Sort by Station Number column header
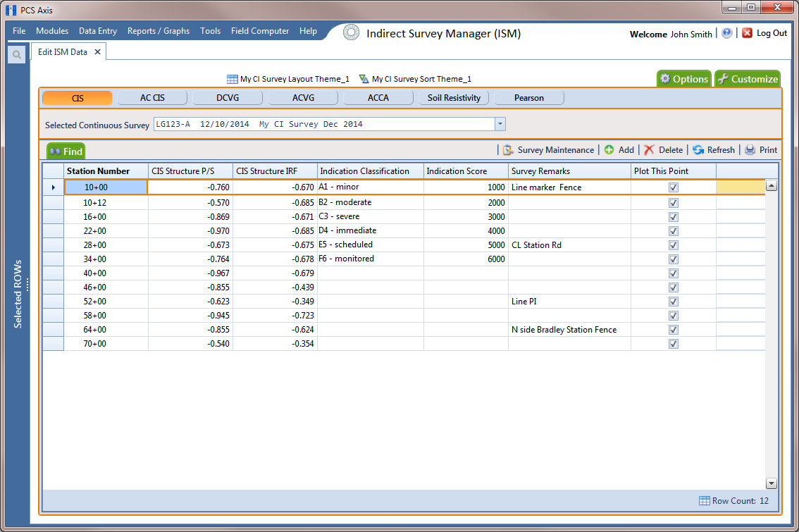 point(106,171)
